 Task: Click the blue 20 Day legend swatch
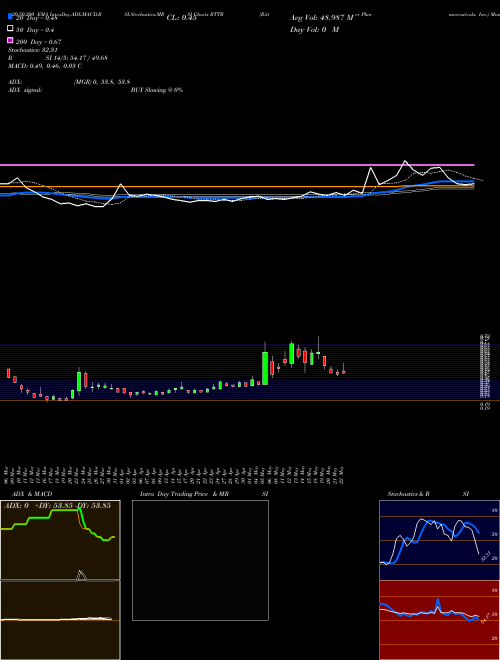point(10,17)
